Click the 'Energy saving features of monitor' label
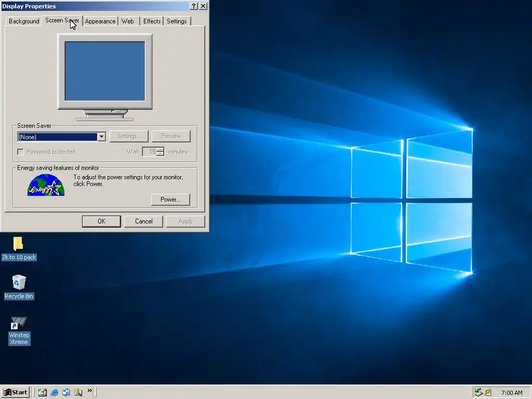 [58, 168]
